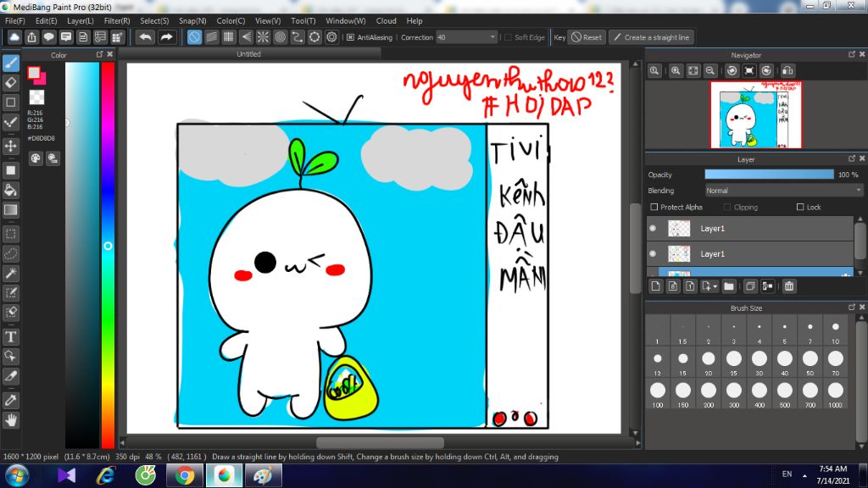Choose brush size 10 preset
Screen dimensions: 868x488
point(835,331)
